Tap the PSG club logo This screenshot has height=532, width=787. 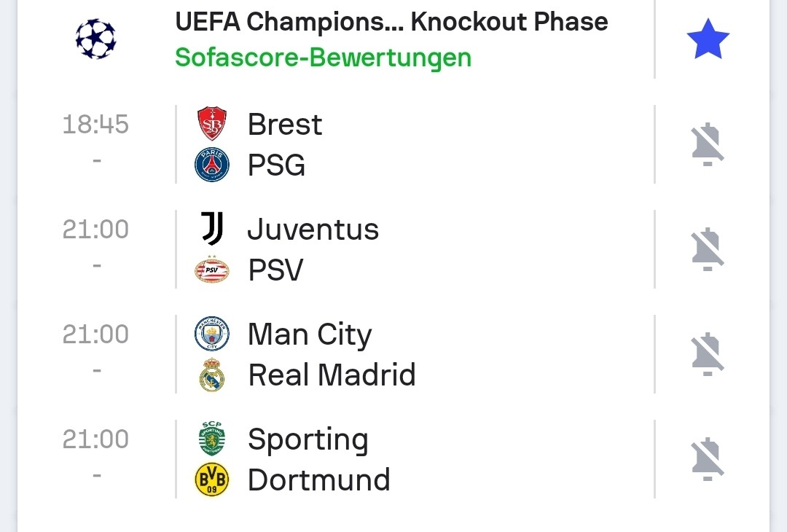point(212,165)
